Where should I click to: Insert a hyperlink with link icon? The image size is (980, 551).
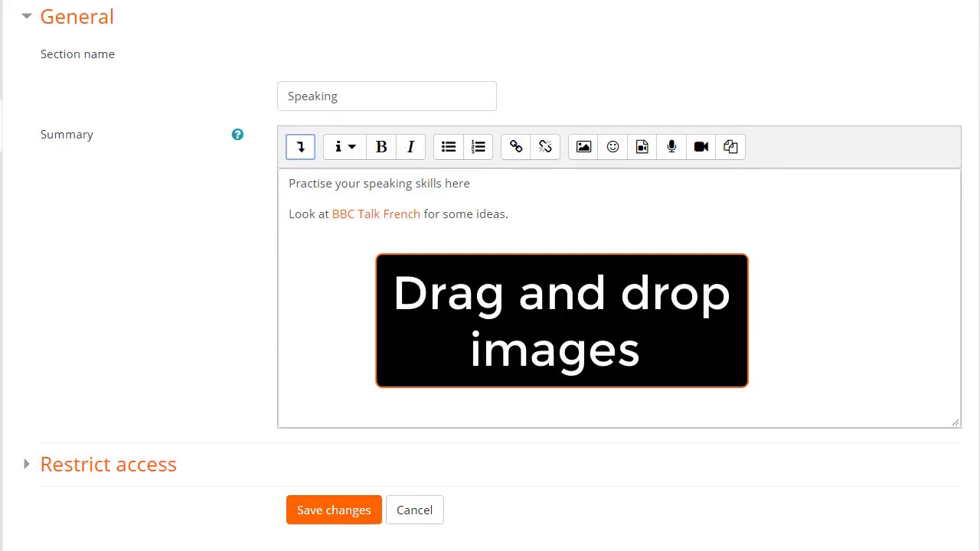[516, 147]
